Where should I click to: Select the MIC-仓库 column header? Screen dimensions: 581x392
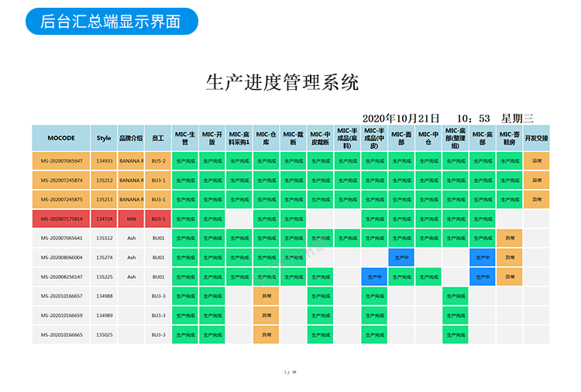pos(266,138)
